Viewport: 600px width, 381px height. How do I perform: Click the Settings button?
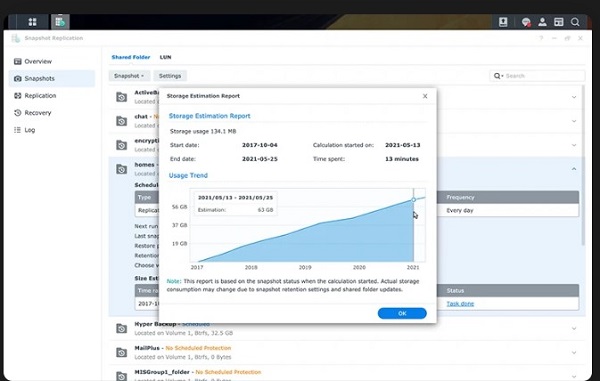[170, 76]
